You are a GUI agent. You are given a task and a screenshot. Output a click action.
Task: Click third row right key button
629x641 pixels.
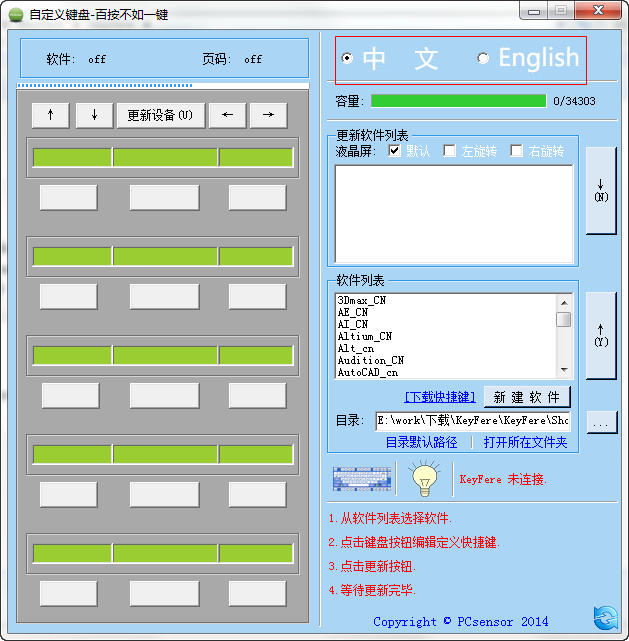pos(257,396)
